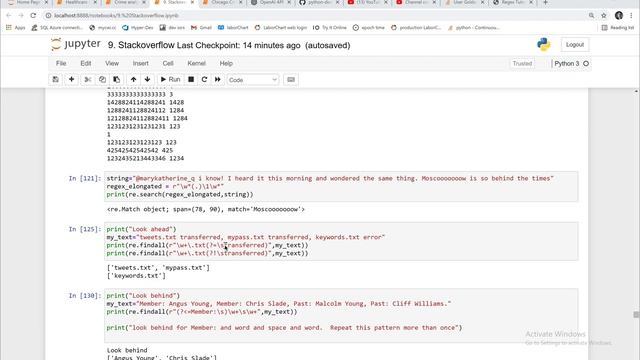Move selected cell down with the arrow icon

(147, 80)
